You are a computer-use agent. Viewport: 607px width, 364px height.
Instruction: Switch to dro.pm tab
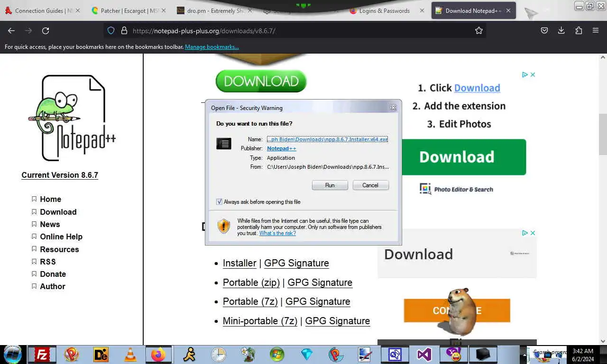click(x=214, y=10)
